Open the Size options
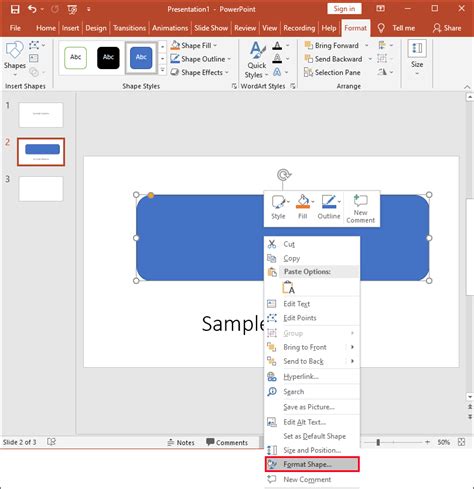Viewport: 474px width, 489px height. coord(417,58)
